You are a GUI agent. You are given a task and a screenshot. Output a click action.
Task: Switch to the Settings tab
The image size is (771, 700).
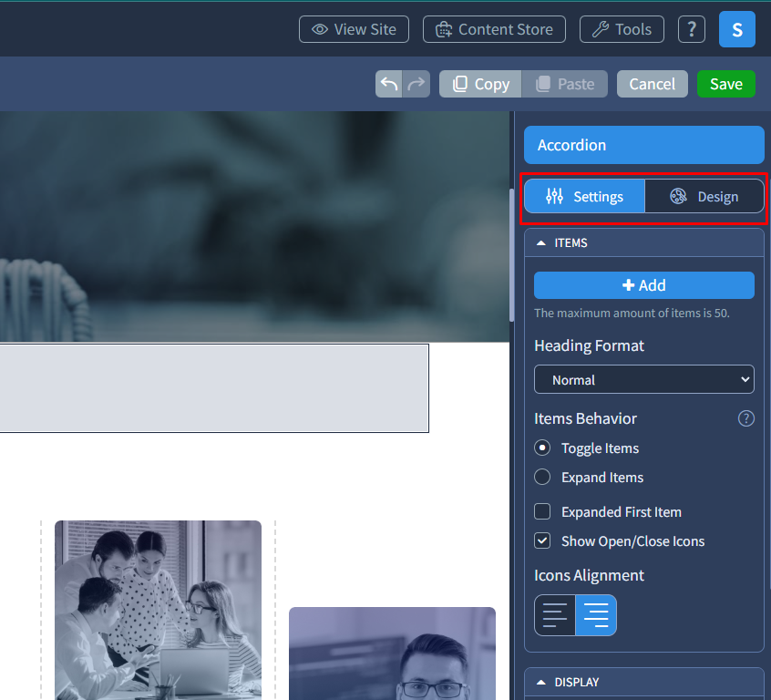[x=585, y=196]
